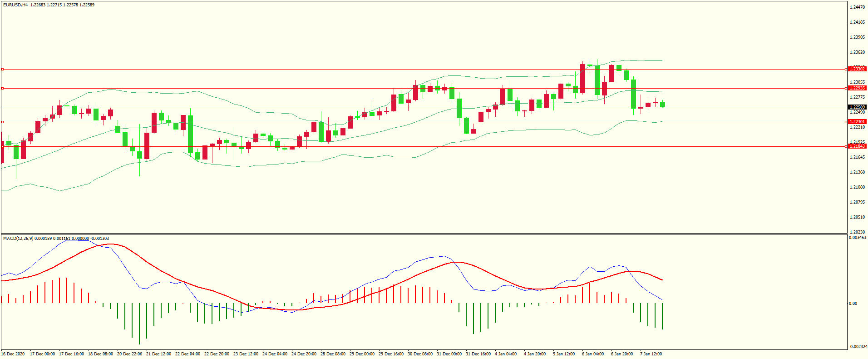
Task: Grab left anchor handle of 1.23302 line
Action: pos(2,70)
